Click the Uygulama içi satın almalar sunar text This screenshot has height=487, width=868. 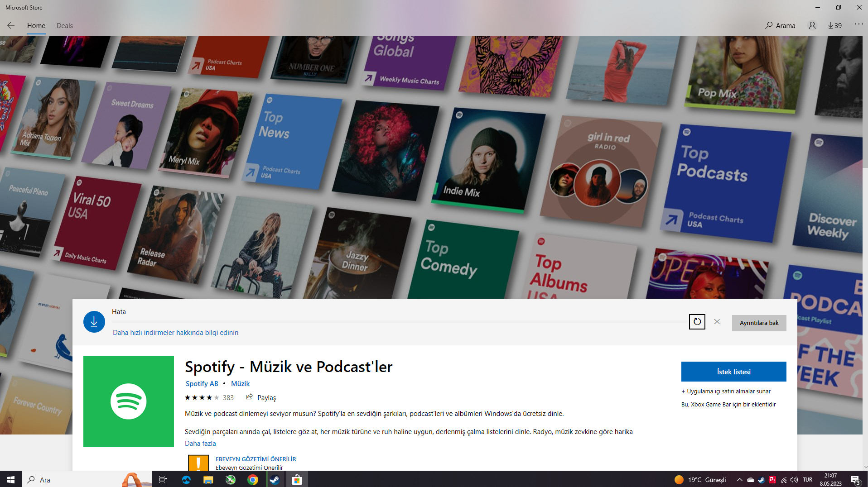click(726, 392)
